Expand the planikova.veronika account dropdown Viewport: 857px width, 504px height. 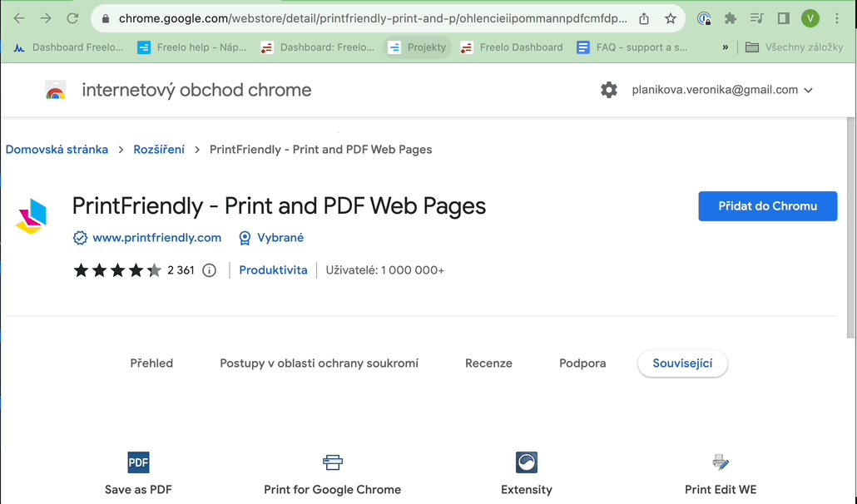(x=722, y=90)
